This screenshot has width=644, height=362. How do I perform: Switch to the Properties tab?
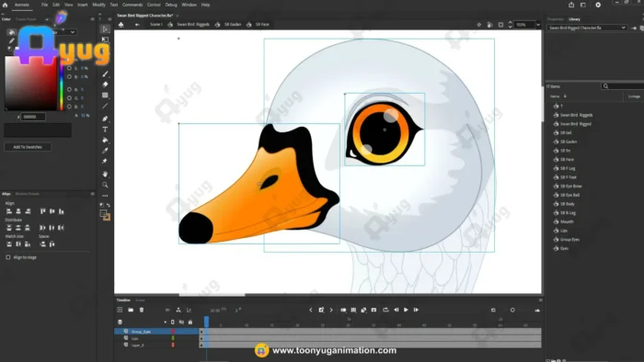coord(556,19)
